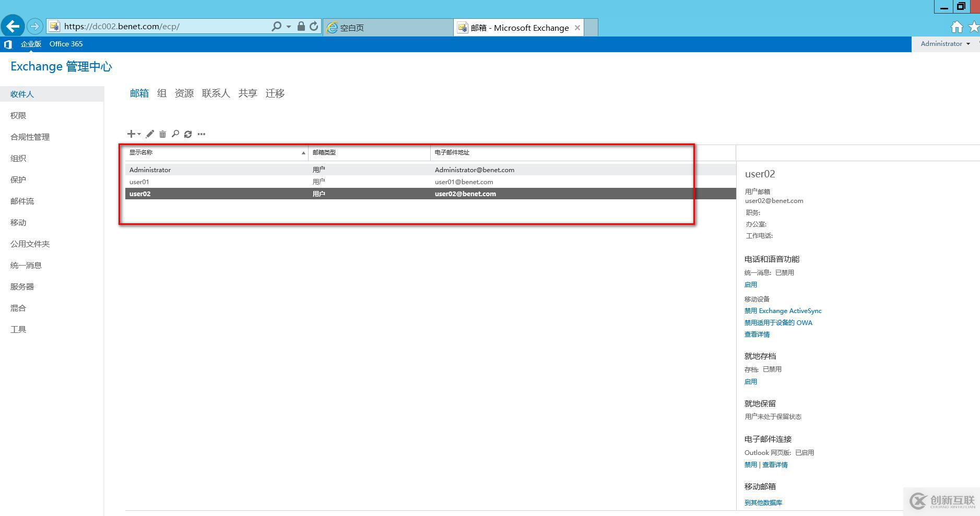Refresh the page with address bar reload icon
The height and width of the screenshot is (516, 980).
click(x=314, y=26)
